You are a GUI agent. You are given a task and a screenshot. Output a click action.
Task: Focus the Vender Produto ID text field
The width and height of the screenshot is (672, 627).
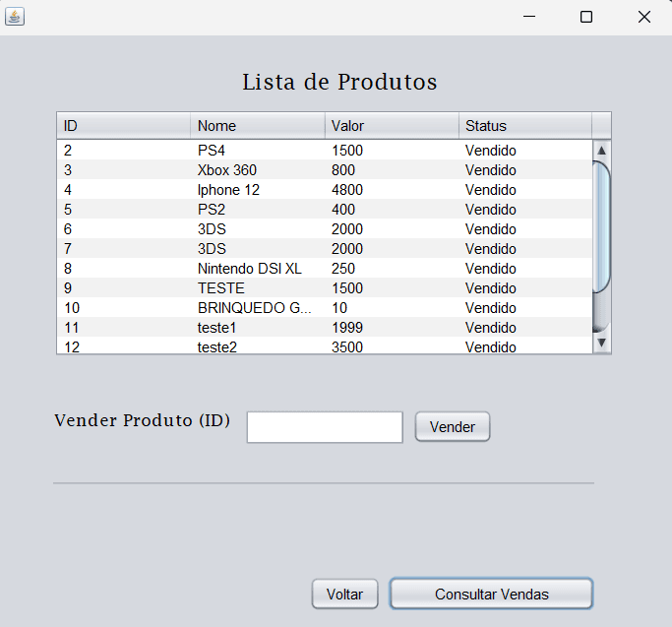325,427
